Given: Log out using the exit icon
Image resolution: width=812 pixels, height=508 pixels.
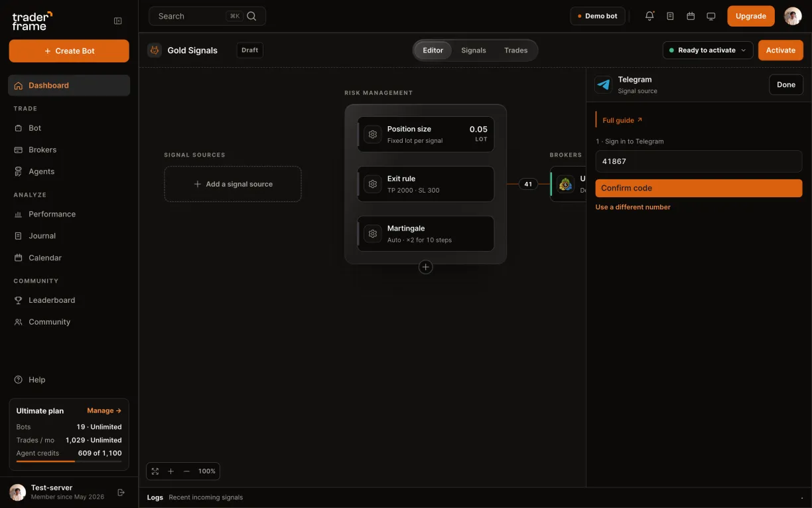Looking at the screenshot, I should pyautogui.click(x=121, y=493).
